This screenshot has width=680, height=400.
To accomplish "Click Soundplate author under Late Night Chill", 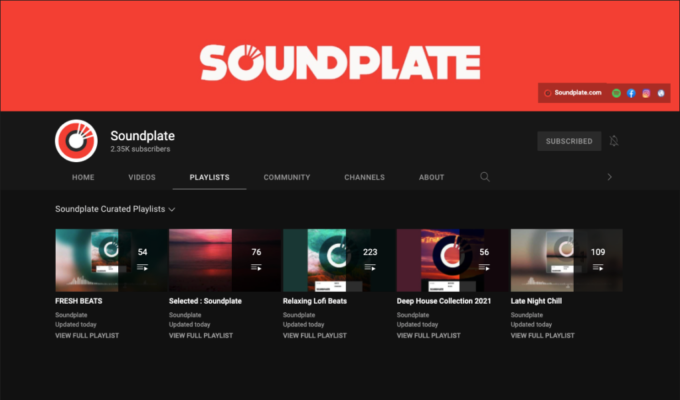I will [526, 315].
